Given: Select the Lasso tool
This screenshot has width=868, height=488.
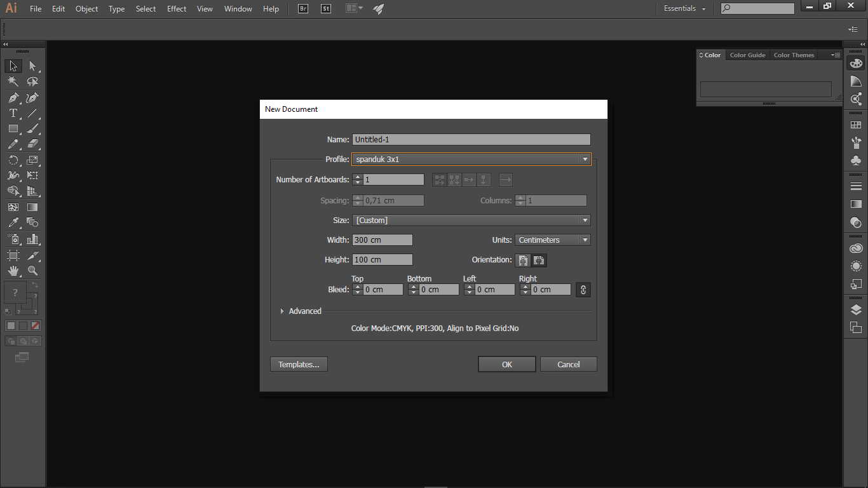Looking at the screenshot, I should [32, 81].
